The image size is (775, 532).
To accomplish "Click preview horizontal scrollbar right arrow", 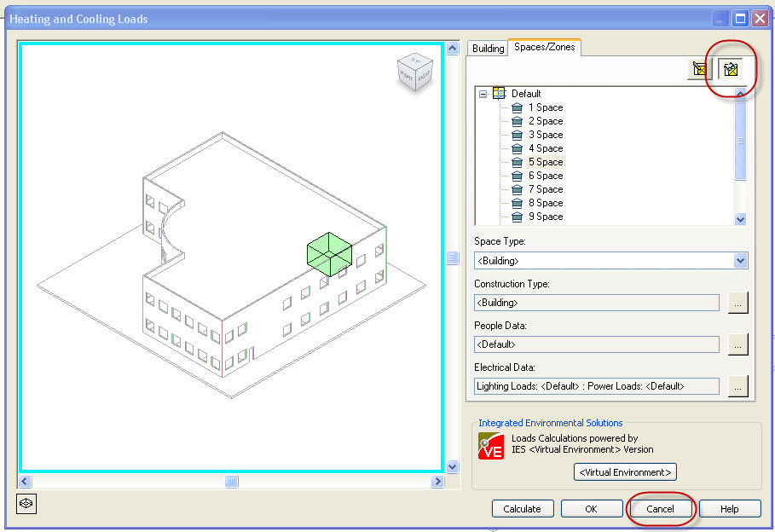I will (437, 481).
